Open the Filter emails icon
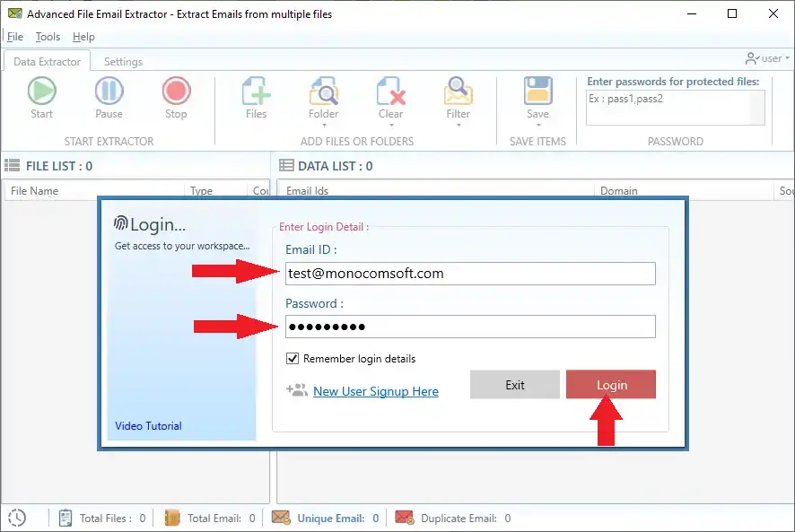The image size is (795, 532). click(x=458, y=91)
